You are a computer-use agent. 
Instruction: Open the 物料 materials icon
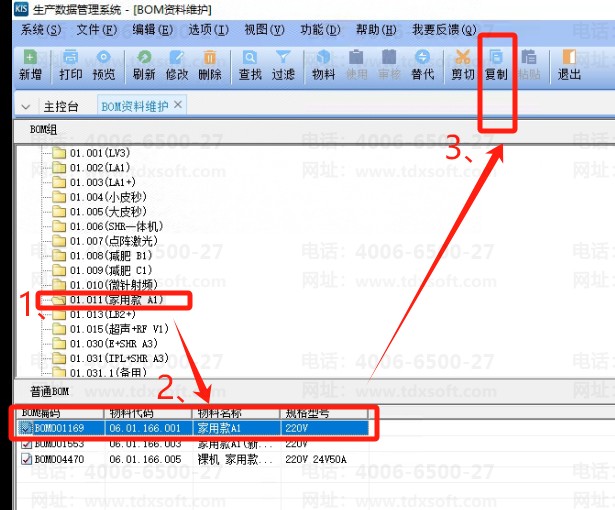[324, 65]
